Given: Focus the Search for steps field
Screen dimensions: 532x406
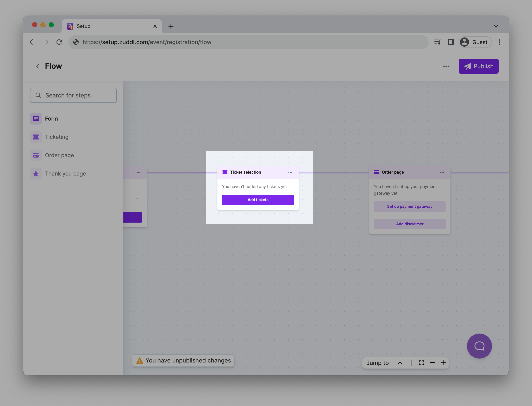Looking at the screenshot, I should (x=73, y=95).
